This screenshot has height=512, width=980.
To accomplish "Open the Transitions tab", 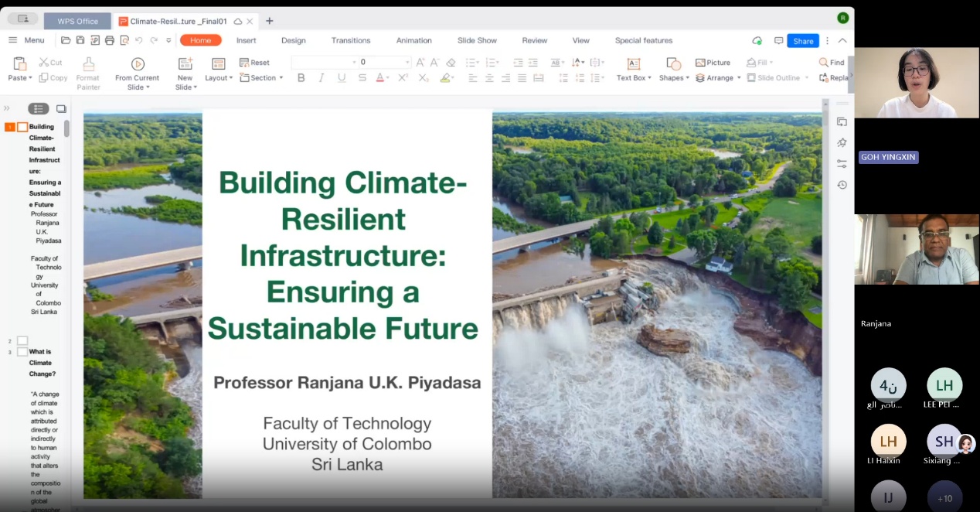I will click(351, 40).
